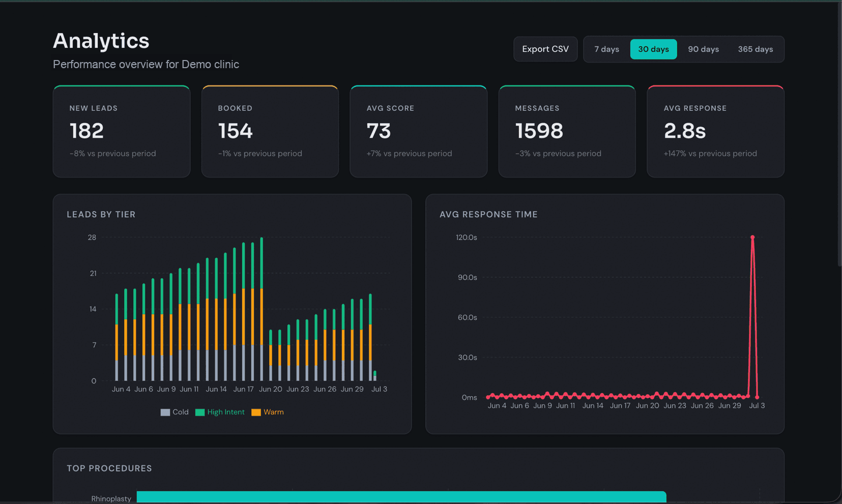Click the Jul 3 label on Leads chart
Viewport: 842px width, 504px height.
click(x=379, y=389)
